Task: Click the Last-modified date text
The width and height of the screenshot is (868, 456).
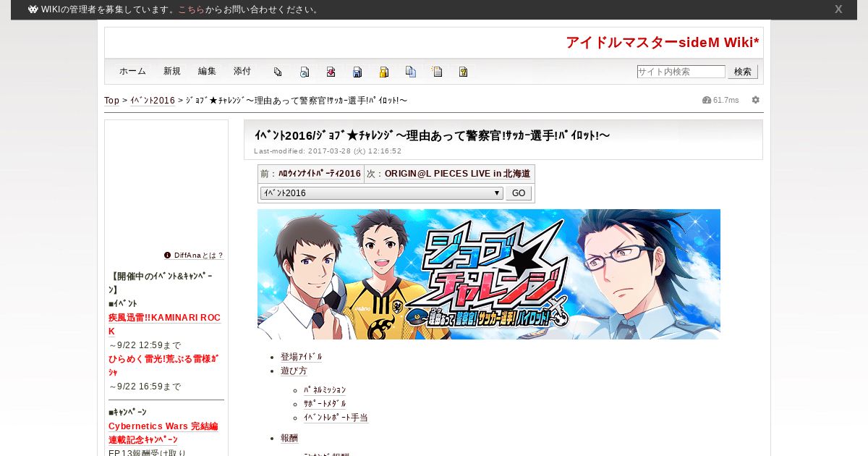Action: pos(328,151)
